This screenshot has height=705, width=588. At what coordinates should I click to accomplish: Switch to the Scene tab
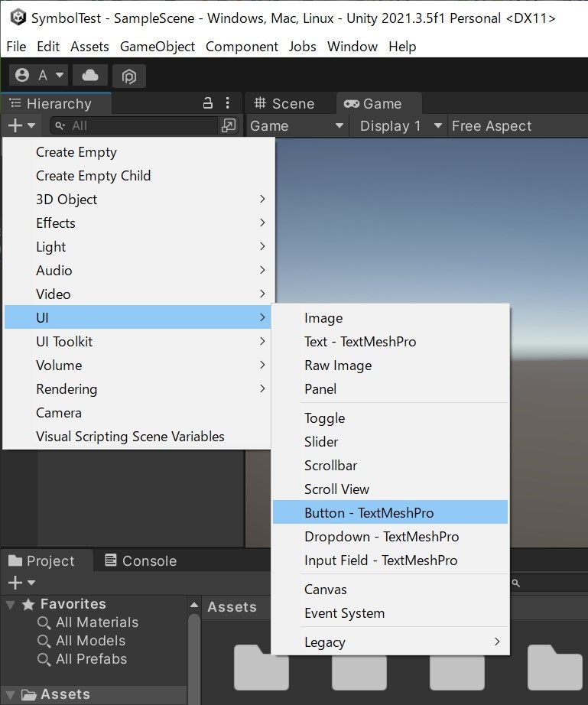(284, 103)
